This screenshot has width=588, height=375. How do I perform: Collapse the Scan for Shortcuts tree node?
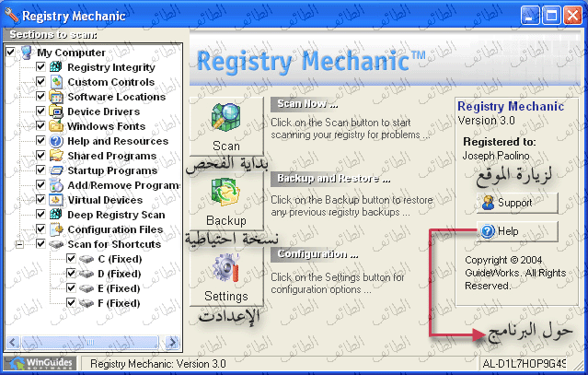(x=20, y=244)
